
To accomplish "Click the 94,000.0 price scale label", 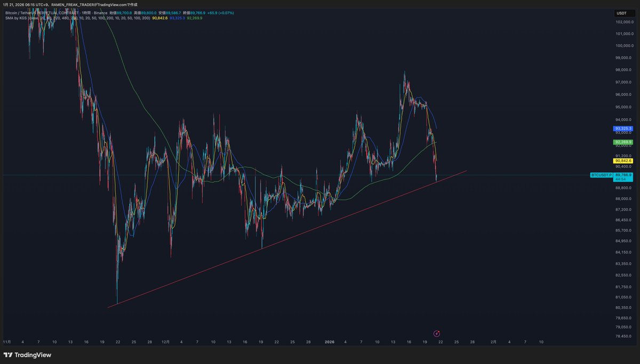I will [623, 119].
